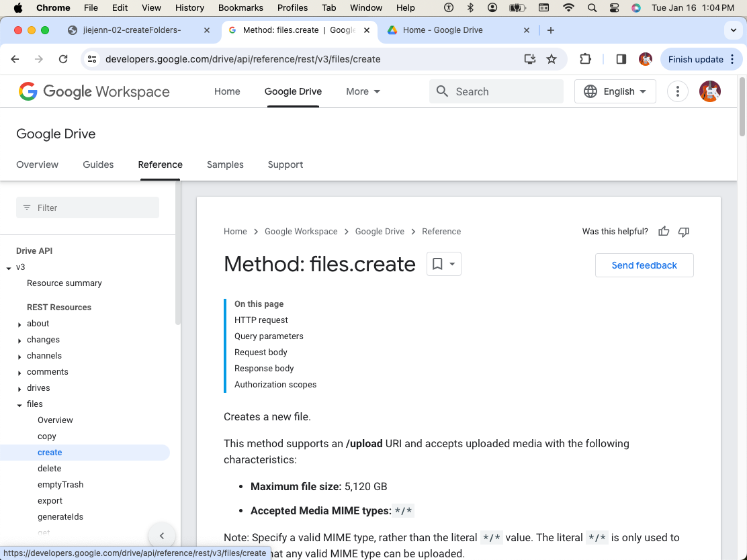Open the Chrome profile avatar
Image resolution: width=747 pixels, height=560 pixels.
(x=645, y=59)
